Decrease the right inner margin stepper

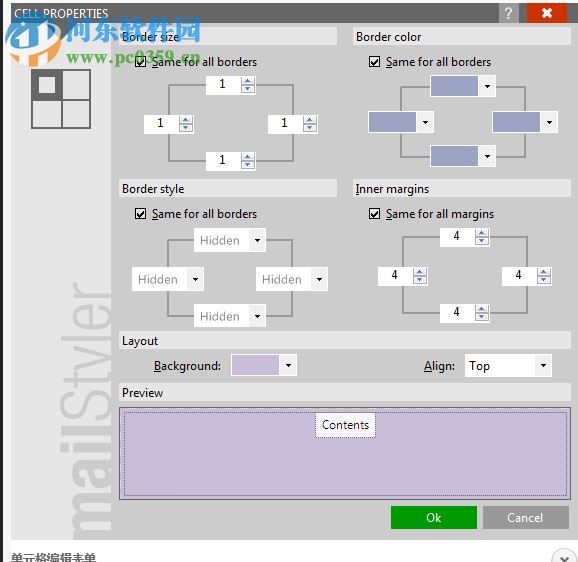[544, 280]
